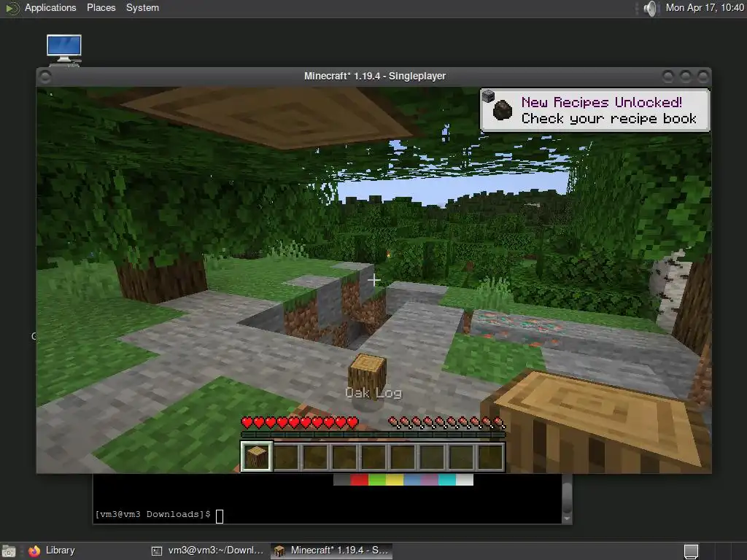This screenshot has width=747, height=560.
Task: Click the green color block in the terminal
Action: 377,480
